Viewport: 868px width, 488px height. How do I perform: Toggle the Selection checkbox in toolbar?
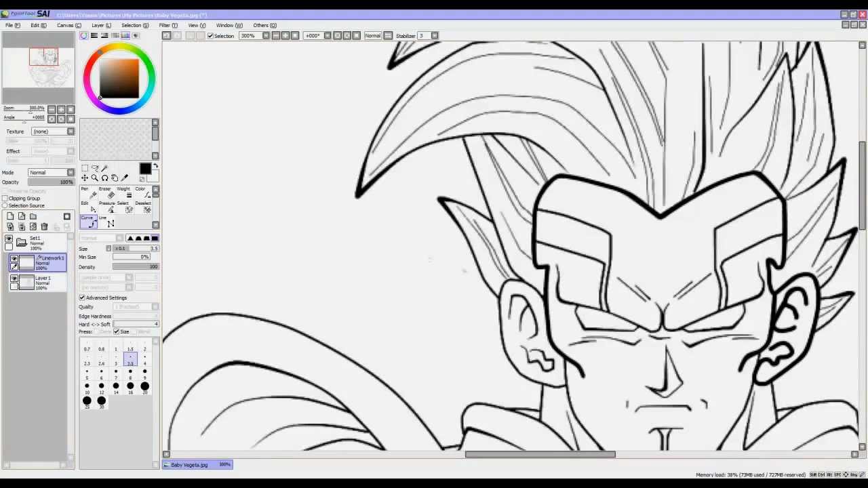[211, 36]
